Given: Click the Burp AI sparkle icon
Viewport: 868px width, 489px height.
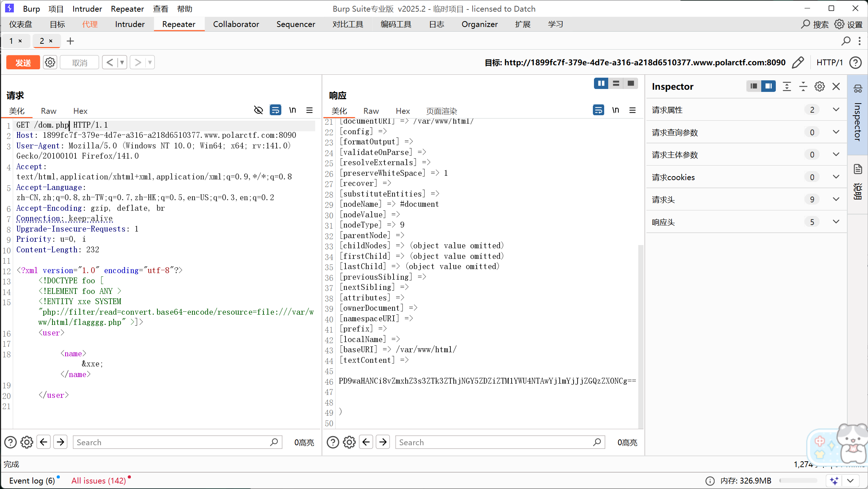Looking at the screenshot, I should 834,481.
